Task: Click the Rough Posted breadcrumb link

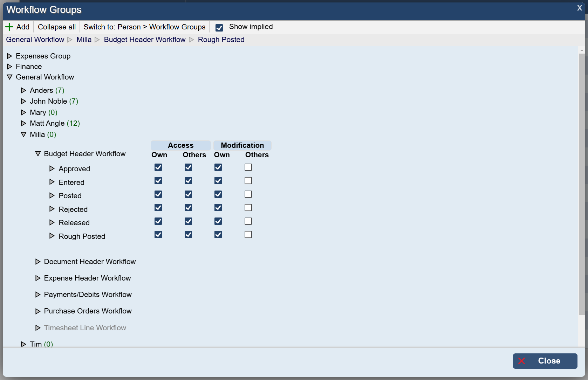Action: tap(221, 40)
